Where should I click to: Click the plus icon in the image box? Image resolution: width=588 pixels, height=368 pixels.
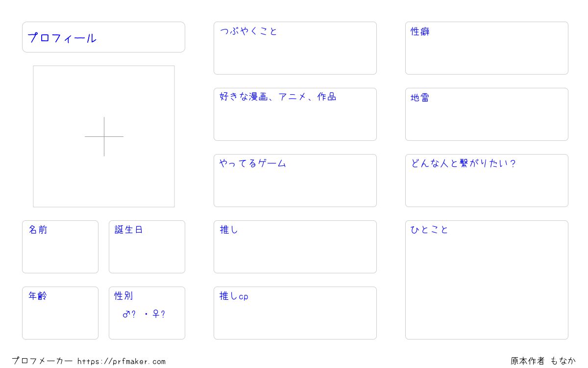tap(104, 136)
